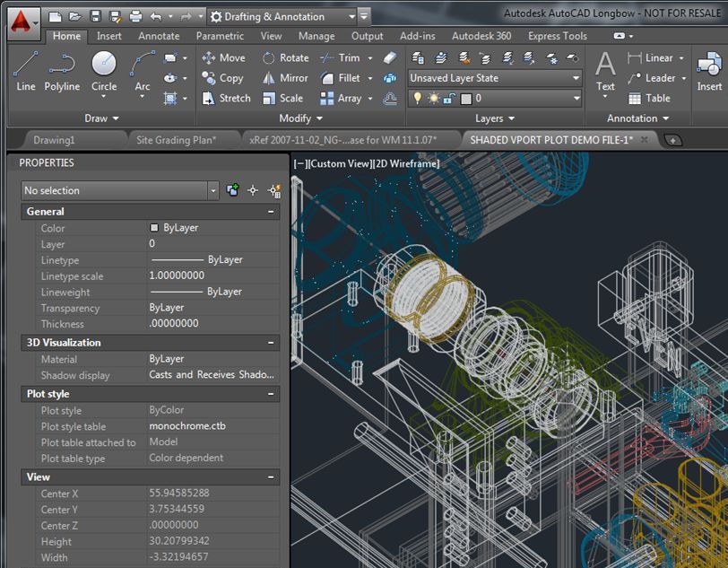Click the Save icon in quick access toolbar
Screen dimensions: 728x568
pyautogui.click(x=96, y=17)
